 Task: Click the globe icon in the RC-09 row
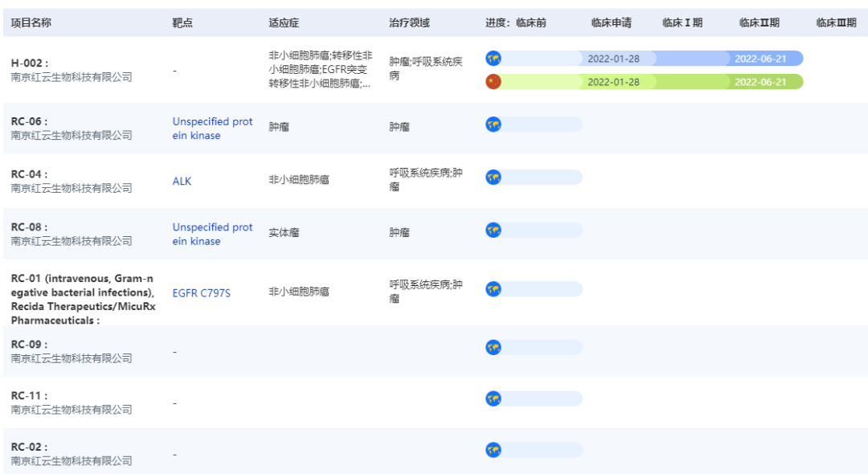(493, 348)
